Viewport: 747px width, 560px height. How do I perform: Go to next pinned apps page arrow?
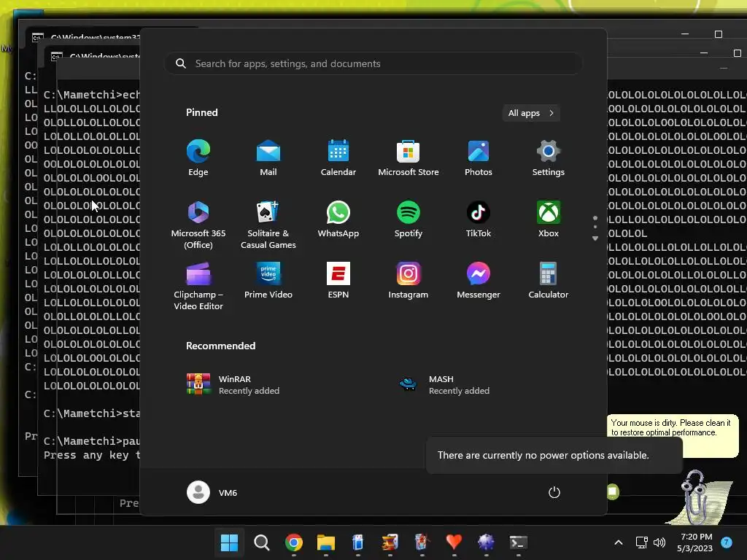[x=595, y=238]
